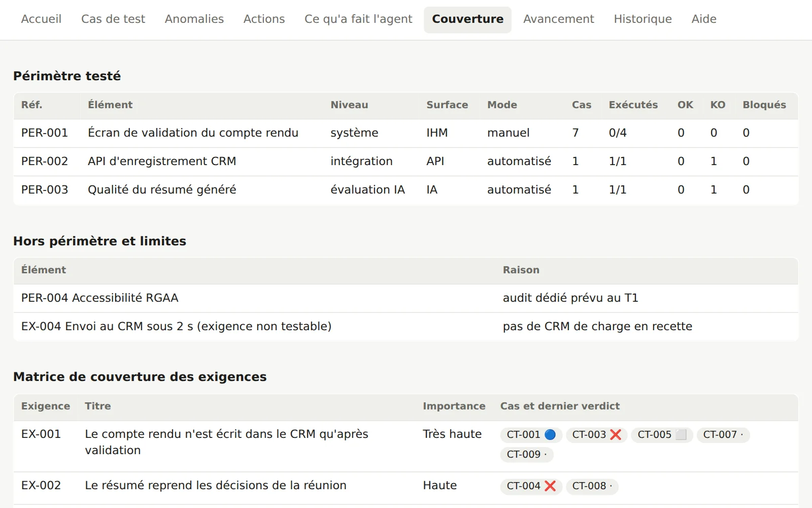Click the 'Très haute' importance for EX-001
The height and width of the screenshot is (508, 812).
coord(452,434)
